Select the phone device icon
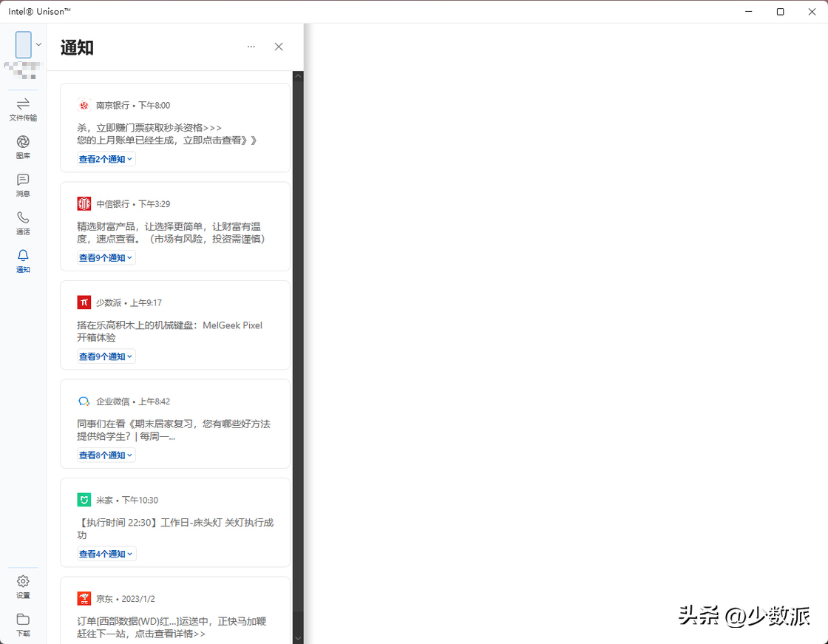This screenshot has height=644, width=828. (23, 44)
